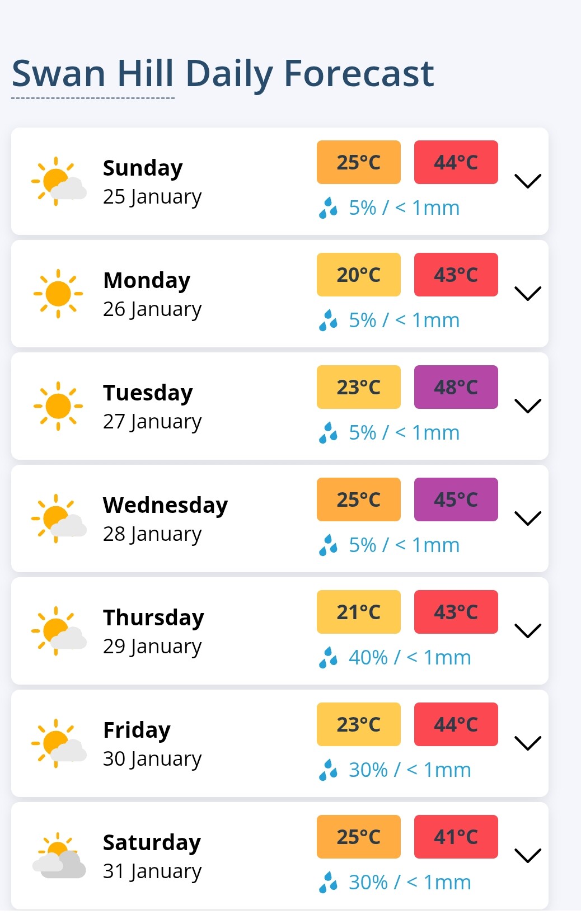Expand Monday 26 January forecast chevron
The width and height of the screenshot is (581, 924).
tap(527, 294)
